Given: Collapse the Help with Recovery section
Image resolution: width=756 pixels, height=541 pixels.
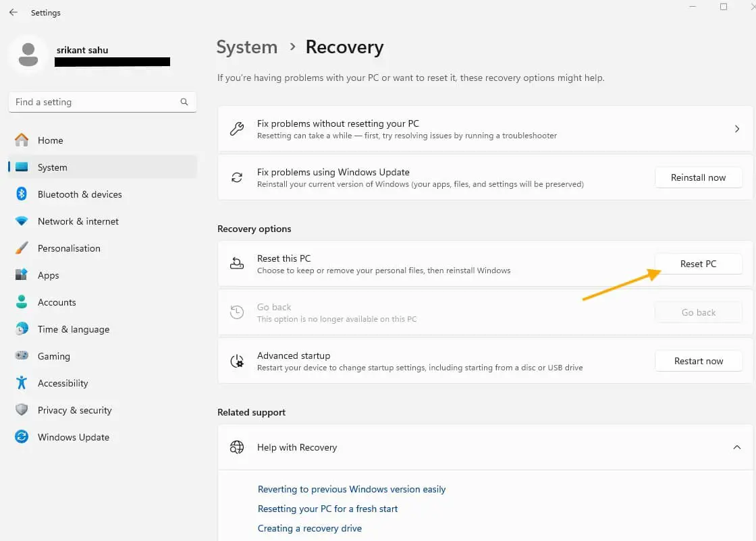Looking at the screenshot, I should 736,447.
